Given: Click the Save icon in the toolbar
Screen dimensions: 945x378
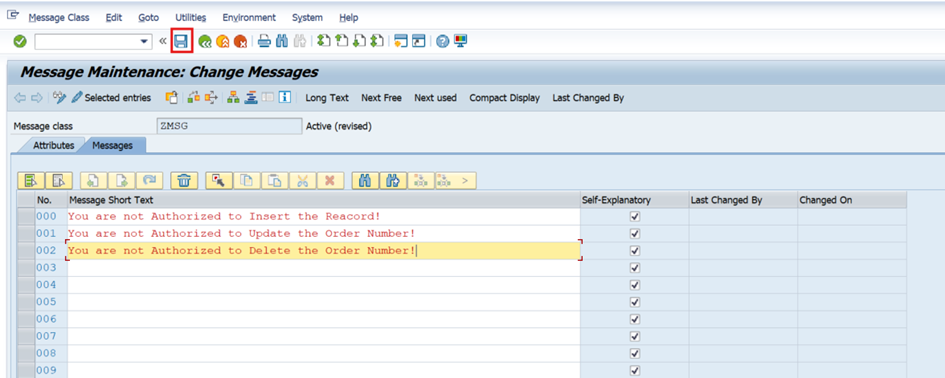Looking at the screenshot, I should [x=181, y=41].
